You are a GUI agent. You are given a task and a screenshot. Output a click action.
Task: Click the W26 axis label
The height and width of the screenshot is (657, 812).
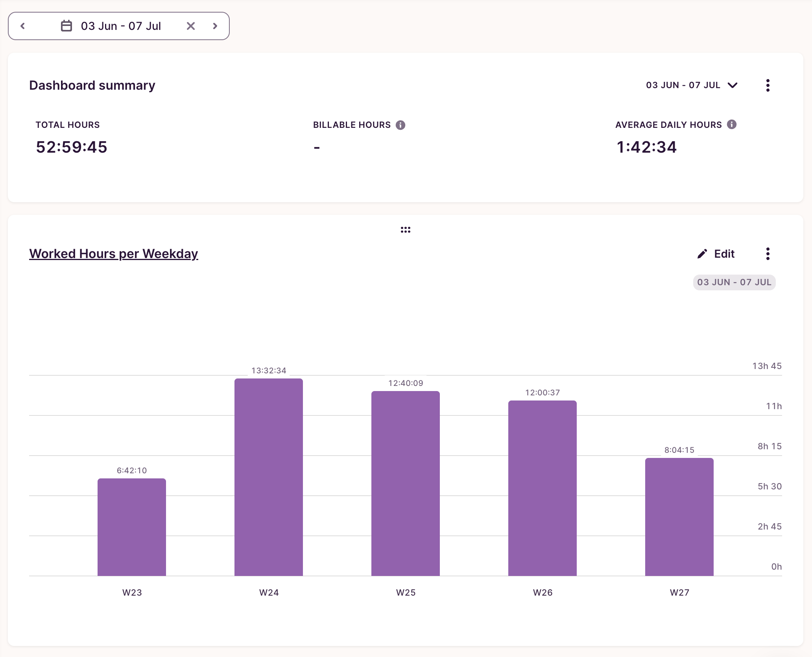click(x=543, y=592)
